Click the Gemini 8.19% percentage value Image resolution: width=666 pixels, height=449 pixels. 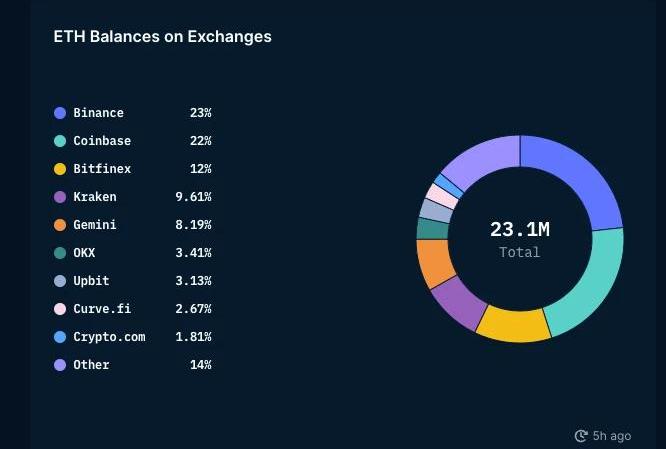tap(193, 225)
